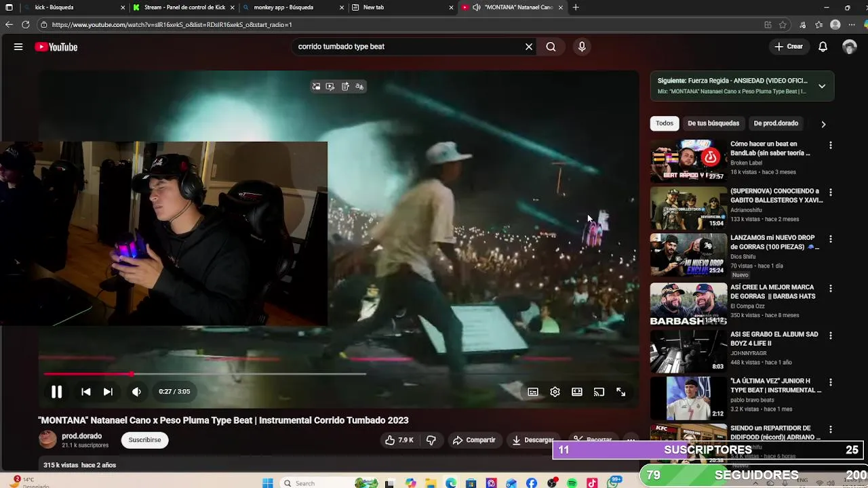Viewport: 868px width, 488px height.
Task: Open player settings gear
Action: [x=555, y=392]
